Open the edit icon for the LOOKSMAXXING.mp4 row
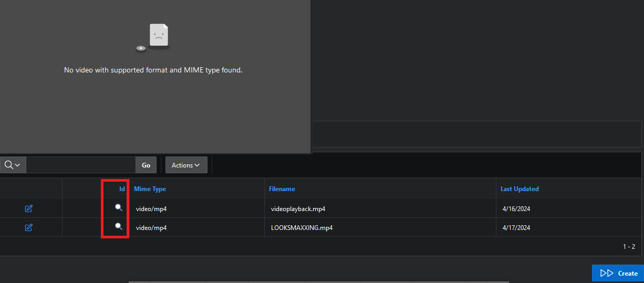The width and height of the screenshot is (644, 283). pos(29,227)
